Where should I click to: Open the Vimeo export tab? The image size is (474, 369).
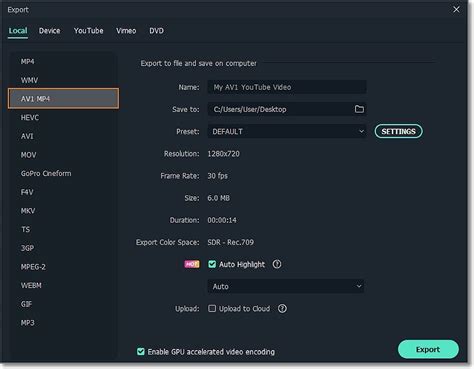pyautogui.click(x=126, y=31)
